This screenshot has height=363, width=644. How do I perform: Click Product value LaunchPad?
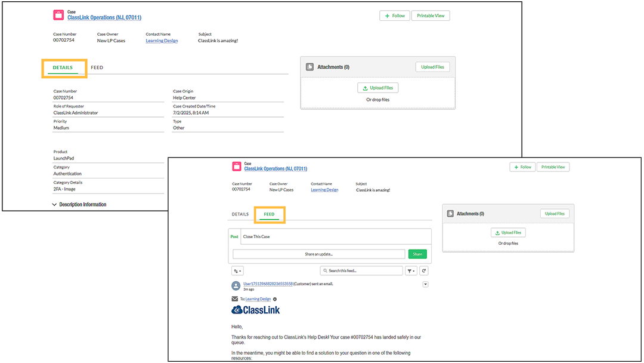(x=64, y=158)
